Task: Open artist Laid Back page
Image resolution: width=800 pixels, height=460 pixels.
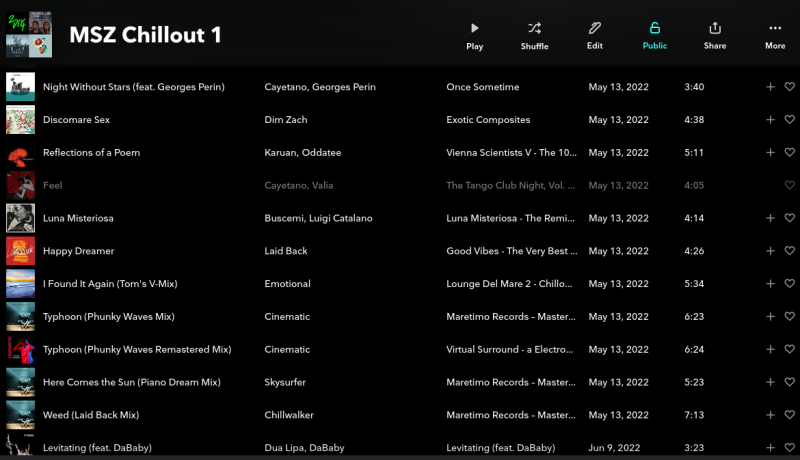Action: click(286, 251)
